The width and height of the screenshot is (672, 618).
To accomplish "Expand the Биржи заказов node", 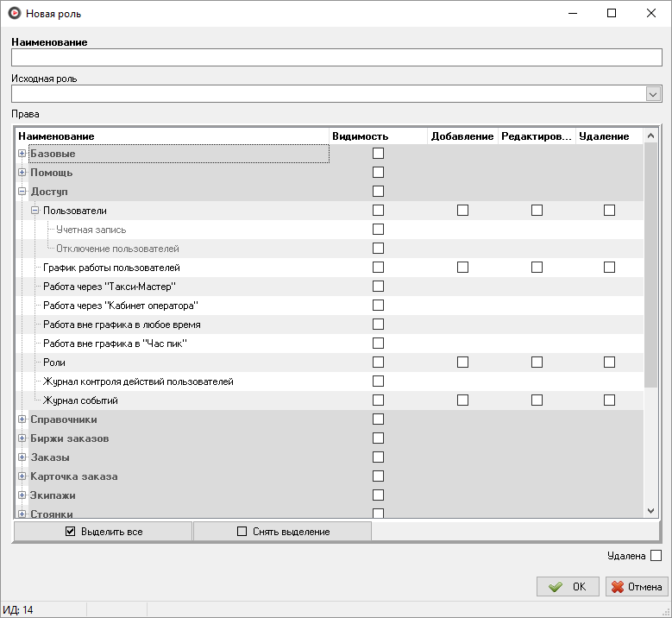I will 22,438.
